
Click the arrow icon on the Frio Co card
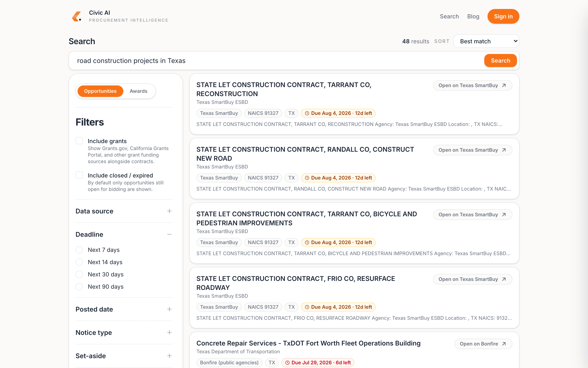504,279
